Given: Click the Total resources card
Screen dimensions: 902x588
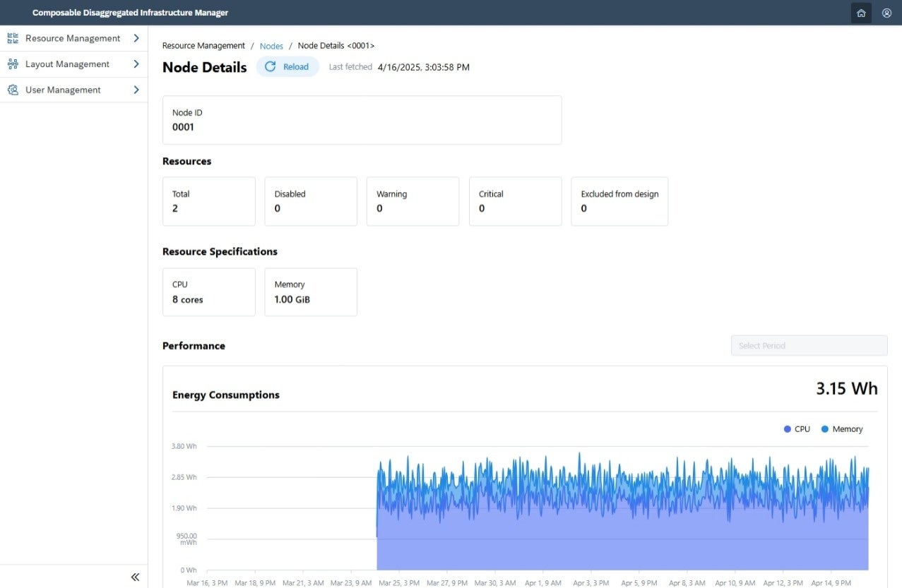Looking at the screenshot, I should click(208, 201).
